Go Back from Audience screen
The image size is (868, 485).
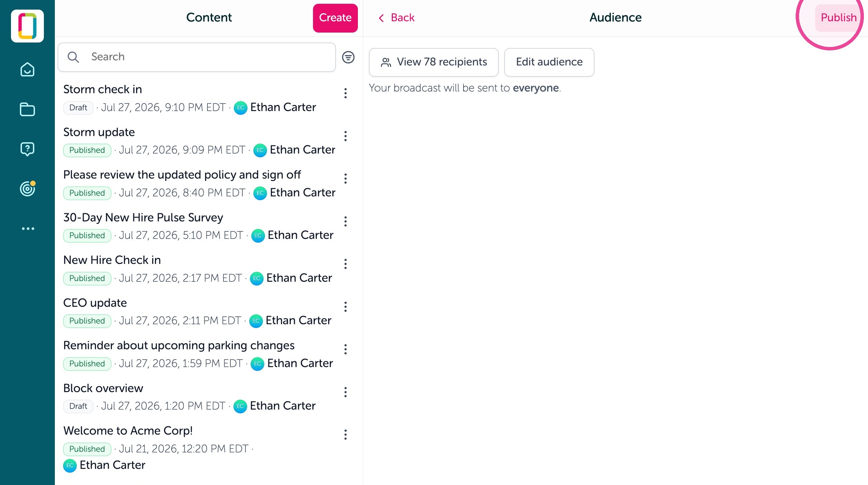point(396,17)
